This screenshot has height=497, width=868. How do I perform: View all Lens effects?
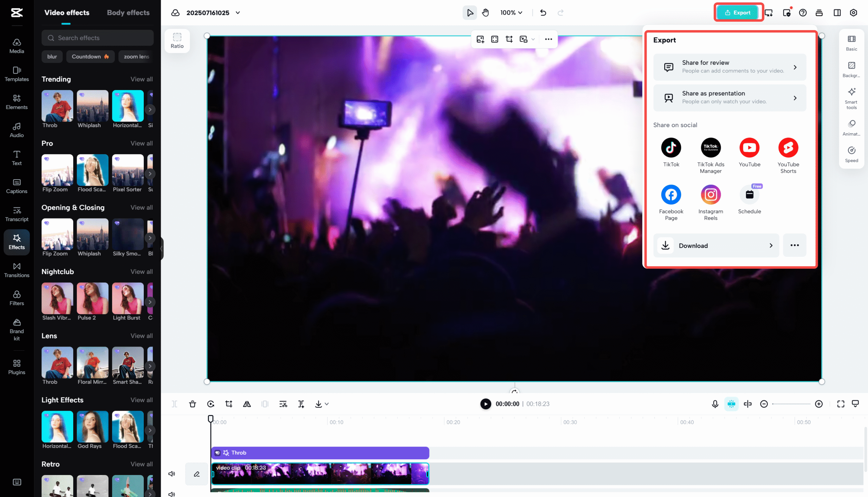(141, 336)
